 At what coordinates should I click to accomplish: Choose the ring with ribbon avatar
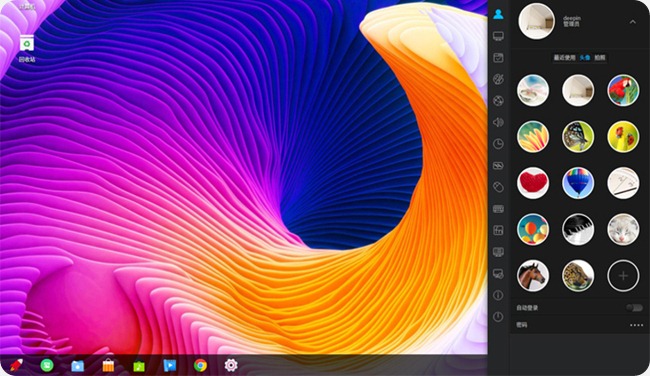point(533,90)
